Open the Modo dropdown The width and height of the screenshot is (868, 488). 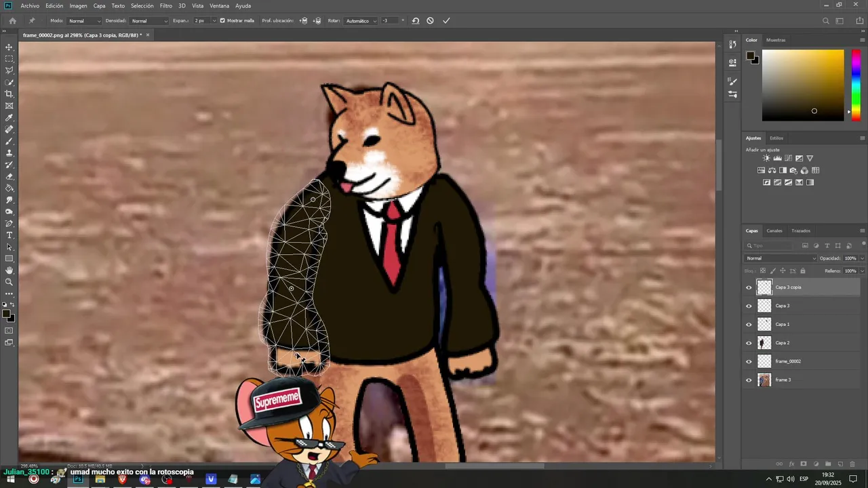click(x=84, y=21)
